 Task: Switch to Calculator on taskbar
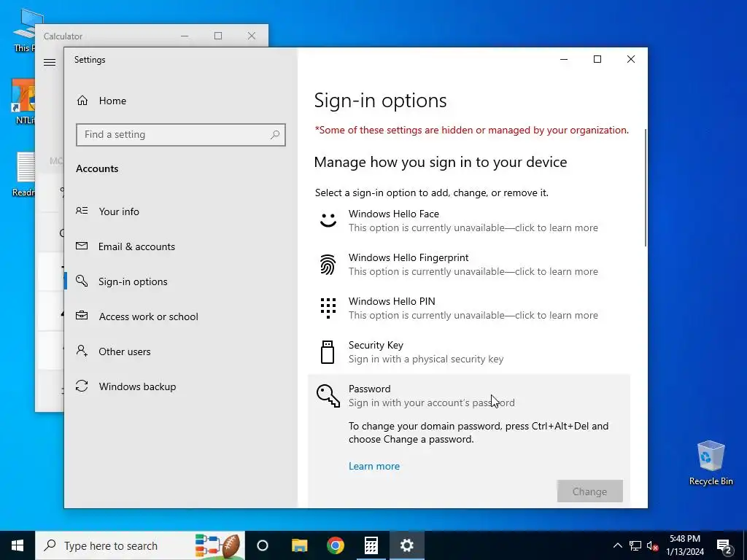pos(371,545)
